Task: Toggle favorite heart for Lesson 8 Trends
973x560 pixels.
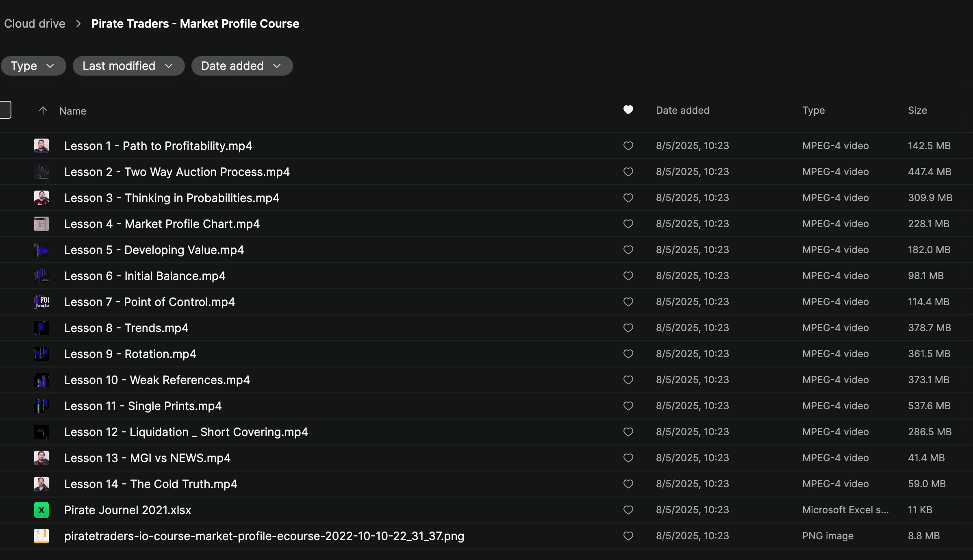Action: coord(628,328)
